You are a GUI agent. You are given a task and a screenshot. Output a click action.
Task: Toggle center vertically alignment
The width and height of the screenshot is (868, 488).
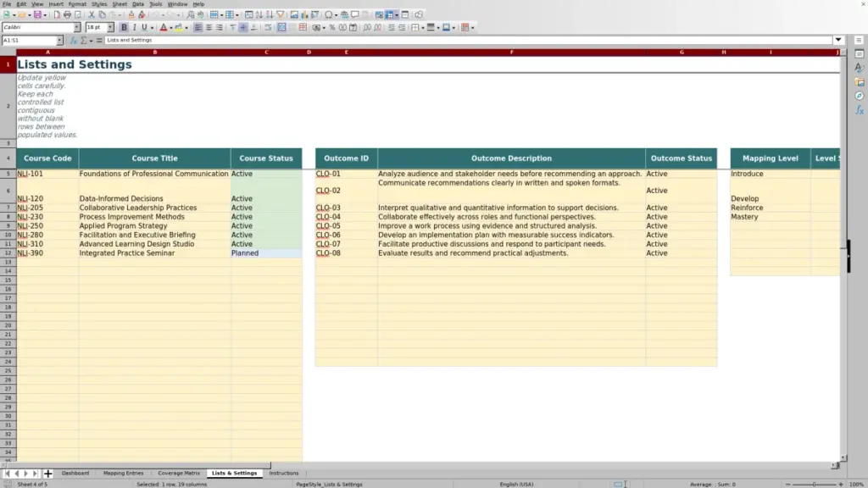point(243,28)
